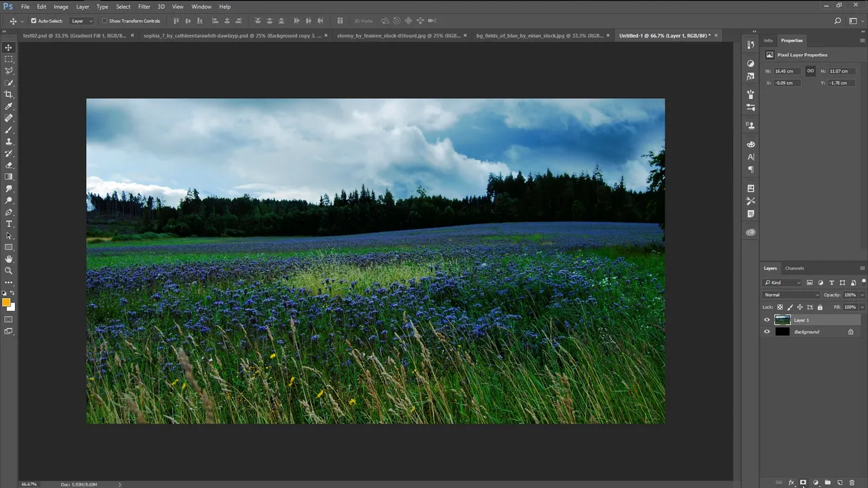
Task: Toggle lock all padlock icon
Action: [x=819, y=307]
